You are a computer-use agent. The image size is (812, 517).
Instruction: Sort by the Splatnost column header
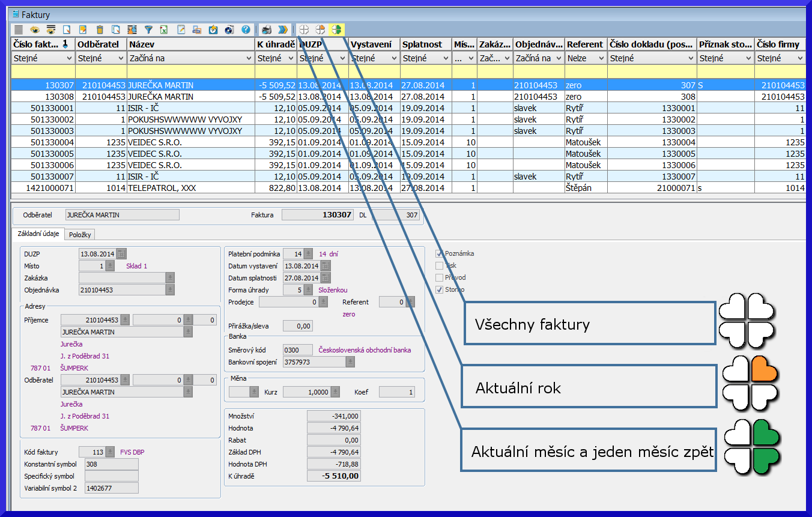point(422,44)
